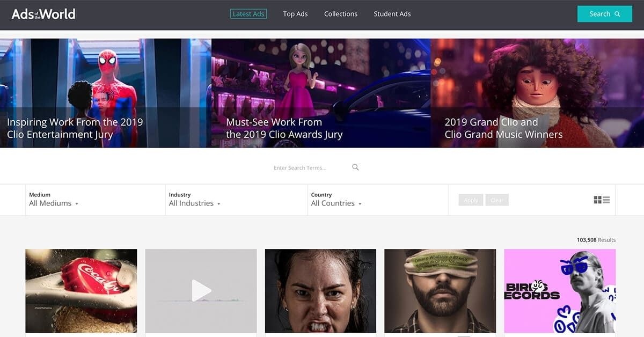Viewport: 644px width, 337px height.
Task: Open the Country dropdown showing All Countries
Action: pos(336,200)
